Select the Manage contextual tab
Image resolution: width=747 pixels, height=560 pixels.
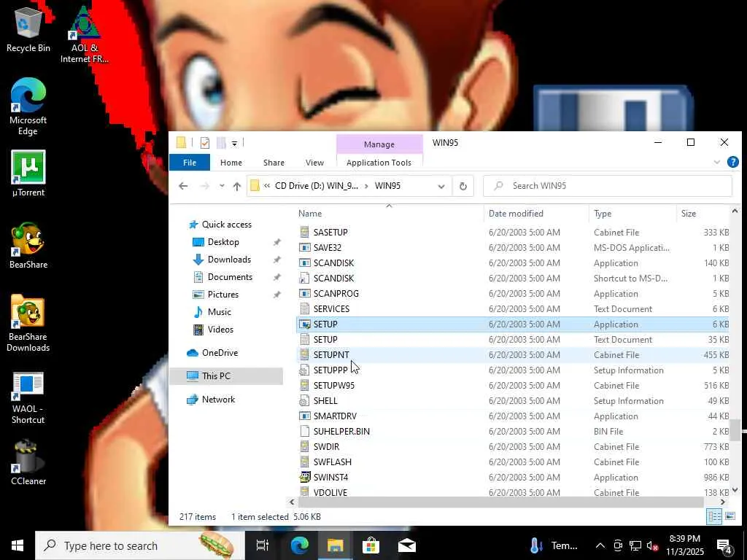(379, 144)
